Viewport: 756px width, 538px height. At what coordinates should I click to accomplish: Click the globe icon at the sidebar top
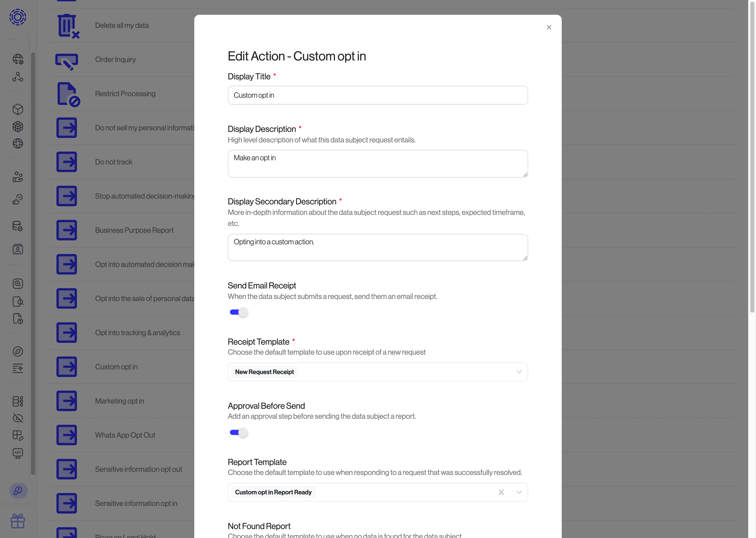point(18,59)
